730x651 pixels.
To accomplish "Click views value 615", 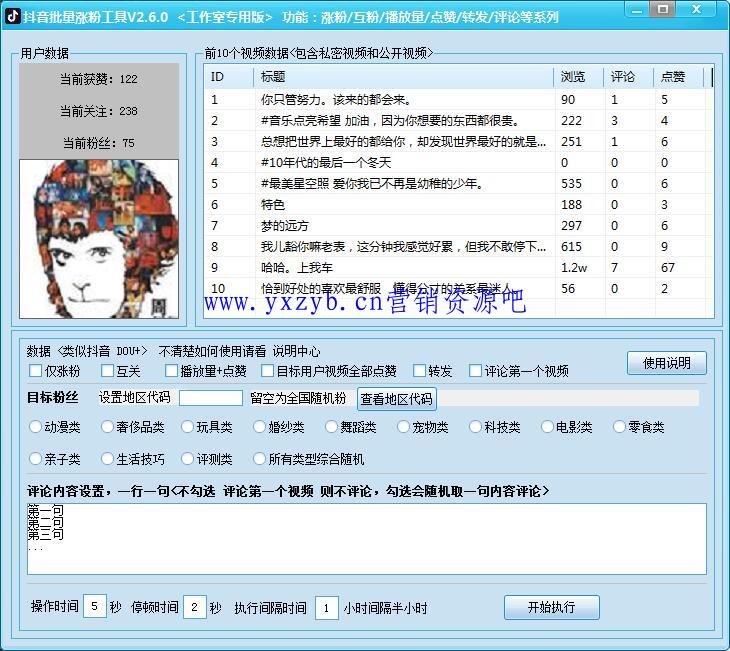I will point(571,246).
